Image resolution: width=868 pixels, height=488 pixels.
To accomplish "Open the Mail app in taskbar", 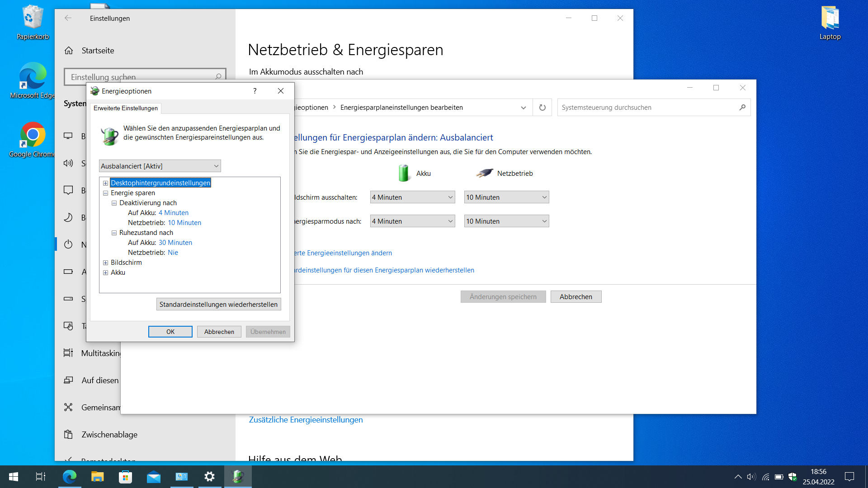I will (154, 477).
